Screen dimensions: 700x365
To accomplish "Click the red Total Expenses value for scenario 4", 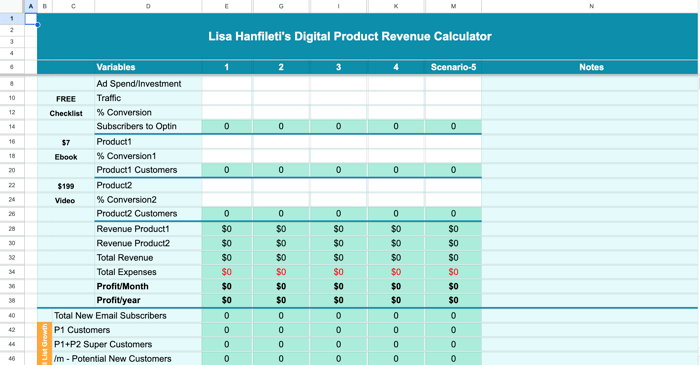I will coord(396,272).
